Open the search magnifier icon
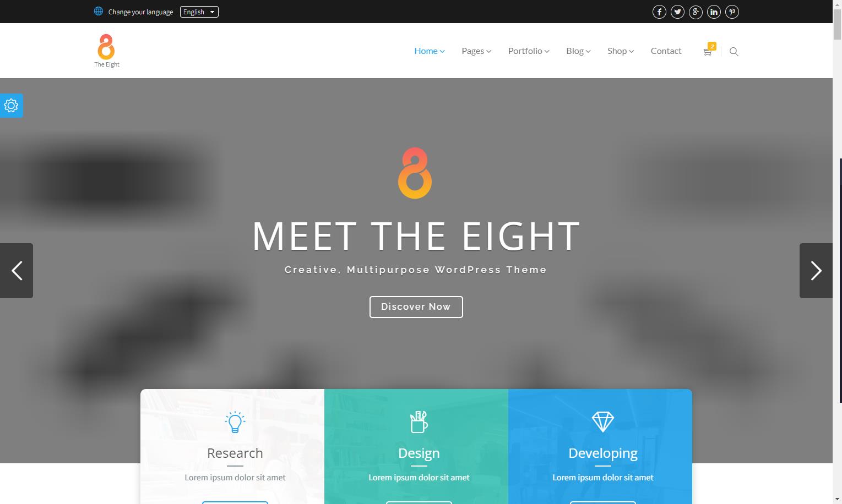The height and width of the screenshot is (504, 842). [x=734, y=51]
